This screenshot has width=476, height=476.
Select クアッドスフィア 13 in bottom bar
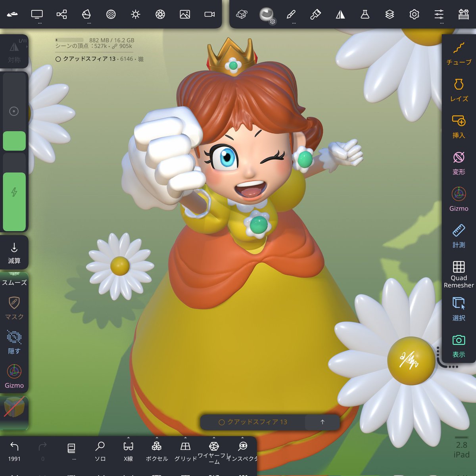pyautogui.click(x=253, y=422)
